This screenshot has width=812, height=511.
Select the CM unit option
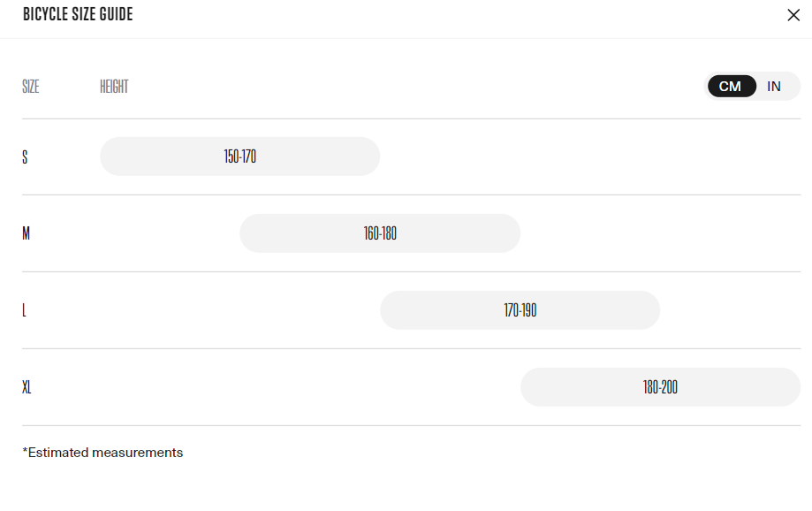tap(731, 87)
